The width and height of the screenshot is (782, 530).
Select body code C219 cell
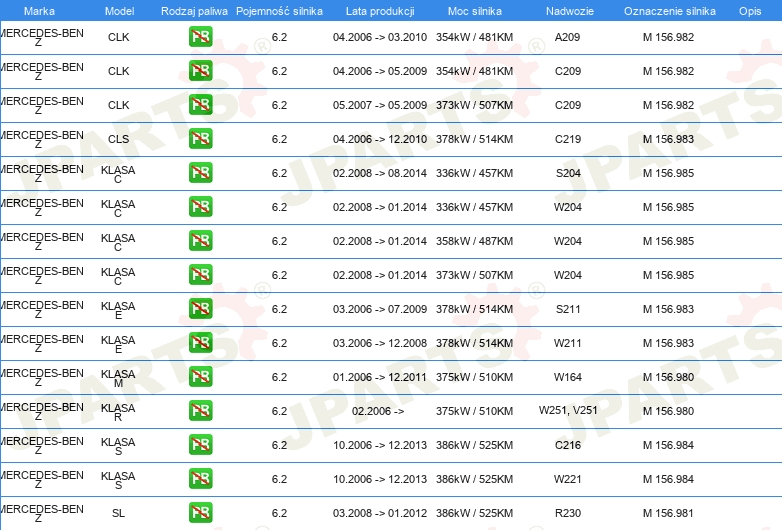click(568, 139)
